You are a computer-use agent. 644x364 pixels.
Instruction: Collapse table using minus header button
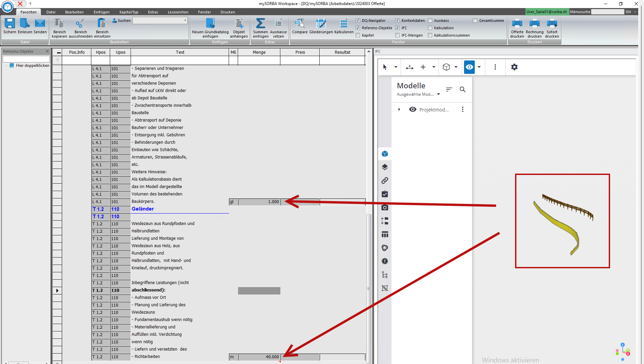point(59,52)
